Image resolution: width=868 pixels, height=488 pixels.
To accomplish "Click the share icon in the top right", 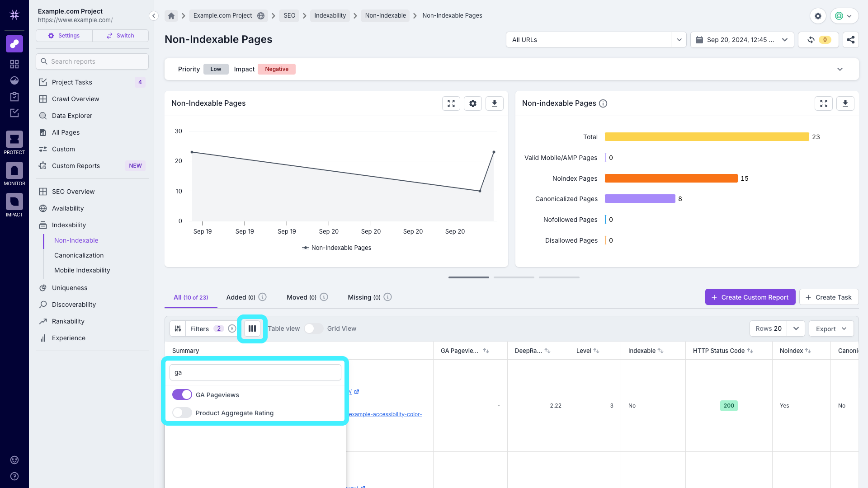I will point(850,40).
